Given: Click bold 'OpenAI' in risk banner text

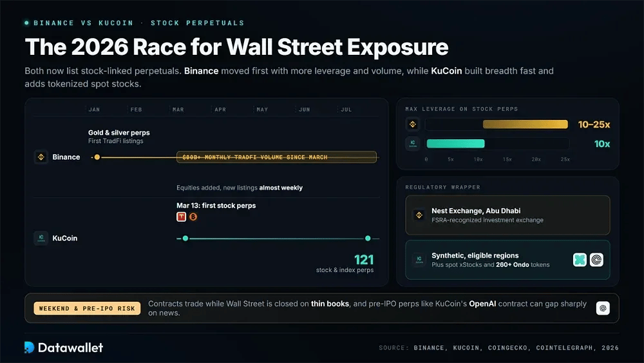Looking at the screenshot, I should pos(482,304).
